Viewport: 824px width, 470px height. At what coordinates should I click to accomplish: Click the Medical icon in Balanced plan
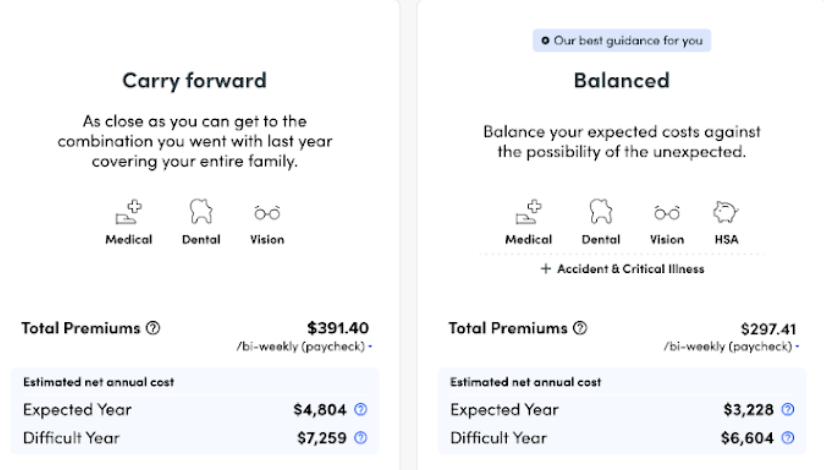[x=528, y=212]
